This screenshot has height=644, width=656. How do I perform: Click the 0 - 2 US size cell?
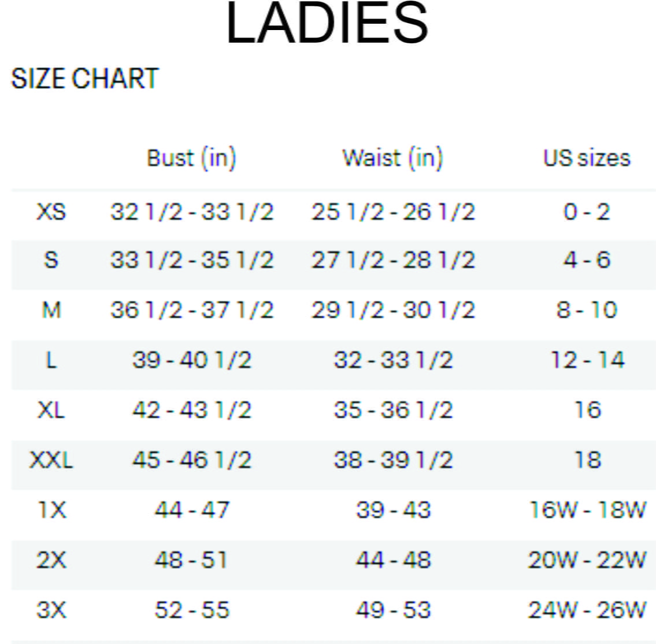(x=587, y=212)
